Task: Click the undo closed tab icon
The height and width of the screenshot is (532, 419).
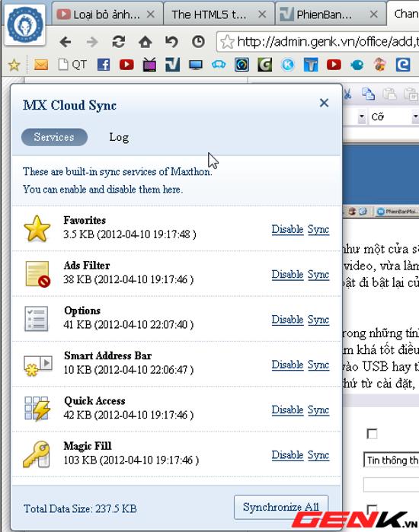Action: (171, 42)
